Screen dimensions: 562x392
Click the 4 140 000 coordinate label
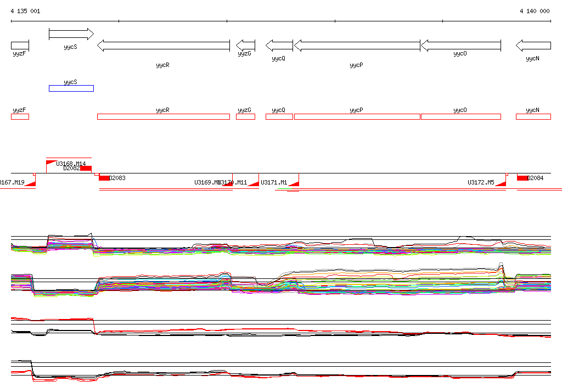535,11
